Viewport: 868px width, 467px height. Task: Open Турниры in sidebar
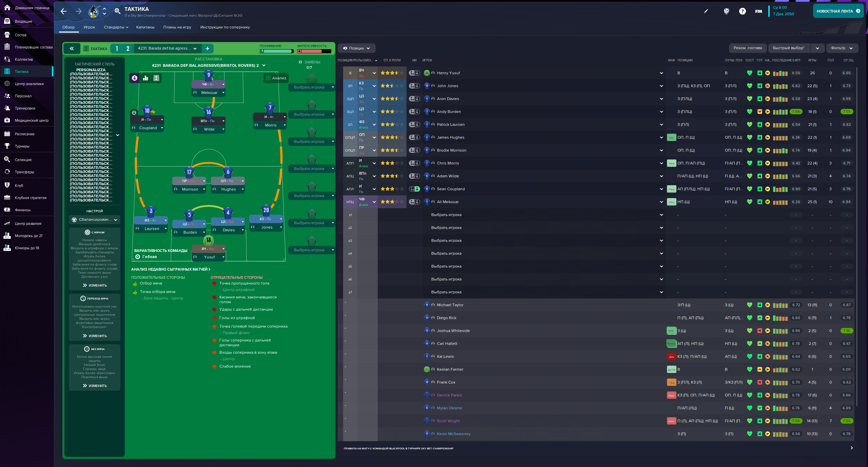click(x=27, y=146)
